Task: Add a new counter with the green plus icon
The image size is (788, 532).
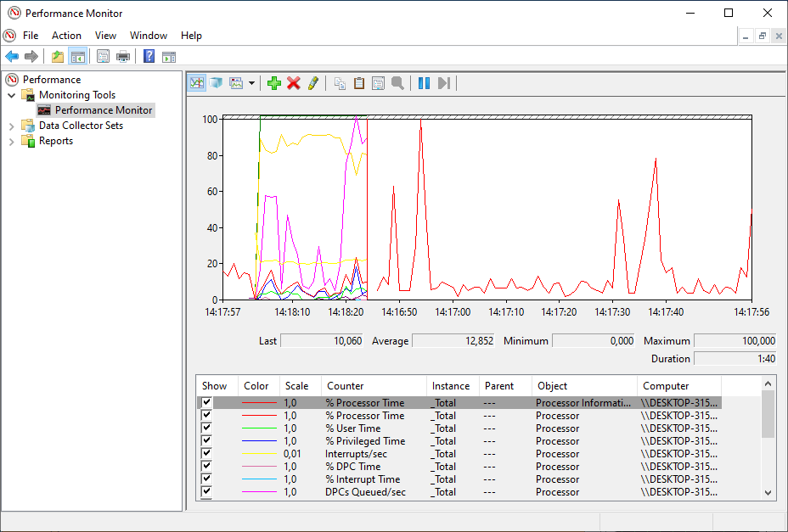Action: pos(273,82)
